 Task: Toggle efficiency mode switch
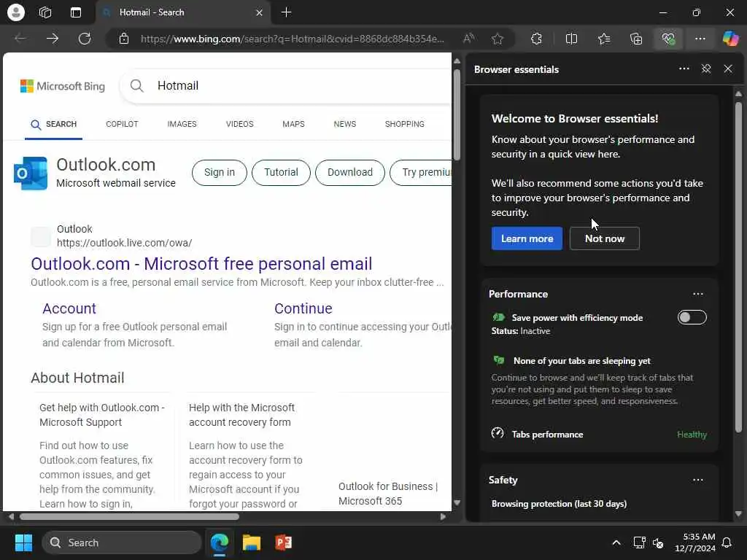coord(692,317)
